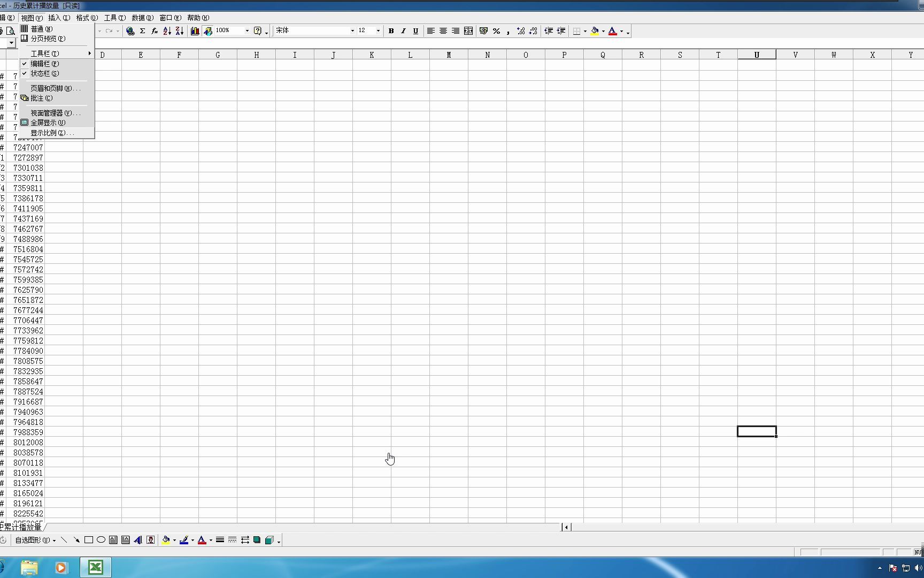Image resolution: width=924 pixels, height=578 pixels.
Task: Select the Rectangle drawing tool
Action: pos(89,540)
